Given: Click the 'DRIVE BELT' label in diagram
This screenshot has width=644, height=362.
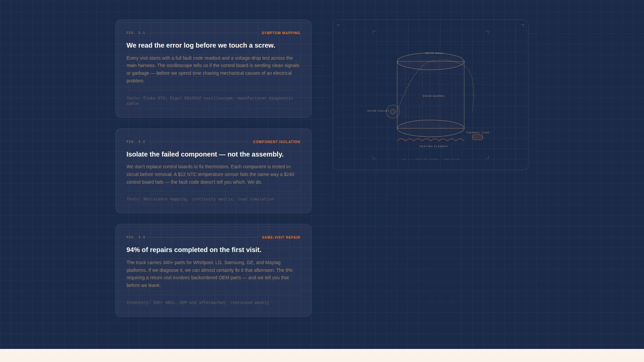Looking at the screenshot, I should [434, 53].
